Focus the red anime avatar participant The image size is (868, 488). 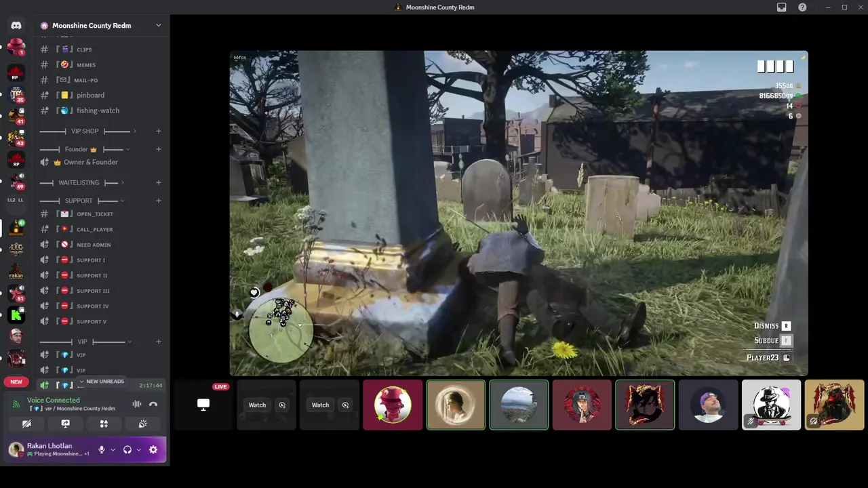coord(582,405)
